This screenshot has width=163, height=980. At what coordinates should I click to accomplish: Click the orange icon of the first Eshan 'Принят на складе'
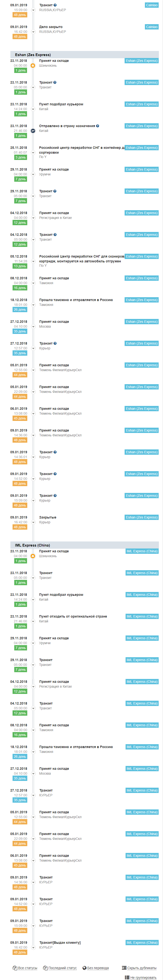click(x=33, y=65)
